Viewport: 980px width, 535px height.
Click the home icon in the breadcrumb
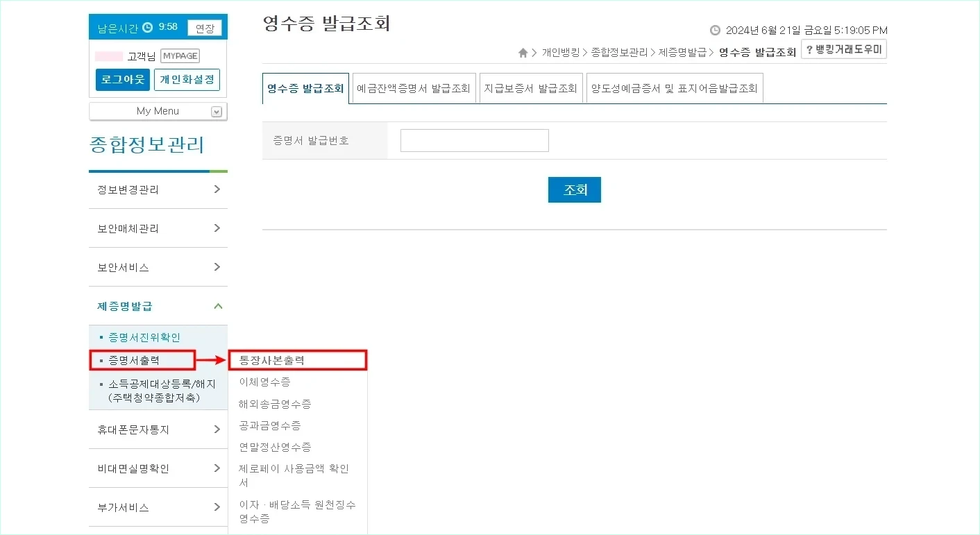[523, 51]
